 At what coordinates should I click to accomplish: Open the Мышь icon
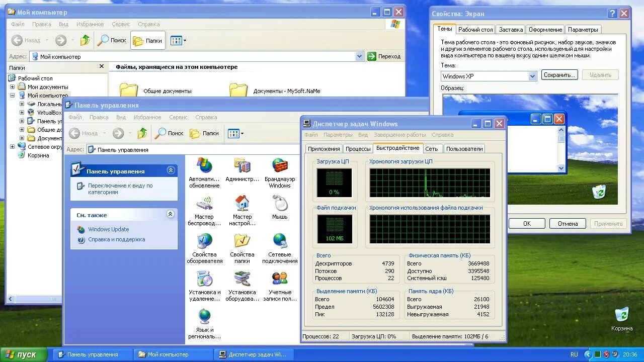pyautogui.click(x=280, y=207)
